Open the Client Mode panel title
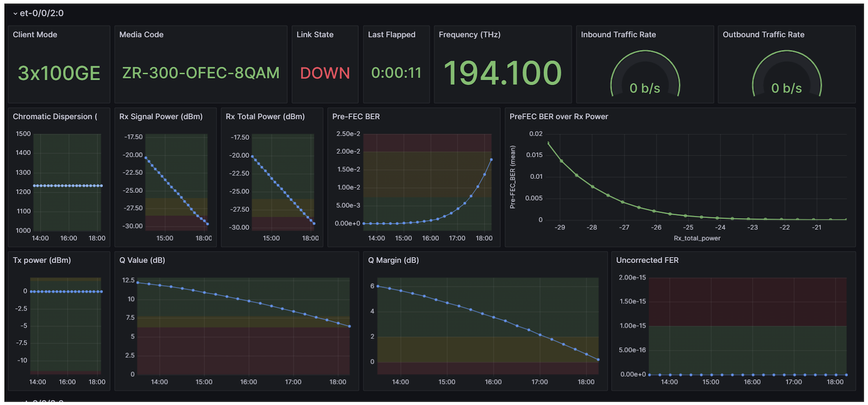868x405 pixels. tap(35, 35)
